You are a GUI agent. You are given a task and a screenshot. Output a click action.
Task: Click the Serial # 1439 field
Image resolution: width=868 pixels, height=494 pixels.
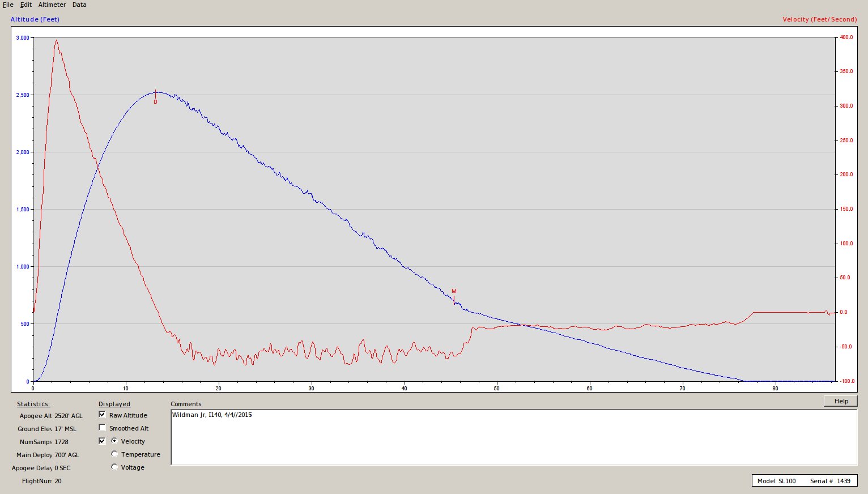[830, 481]
